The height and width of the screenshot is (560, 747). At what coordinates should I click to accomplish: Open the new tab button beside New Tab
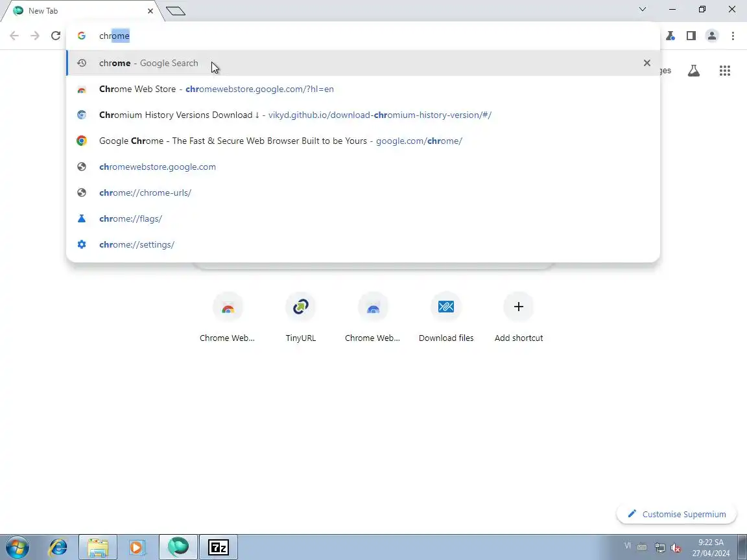click(176, 10)
